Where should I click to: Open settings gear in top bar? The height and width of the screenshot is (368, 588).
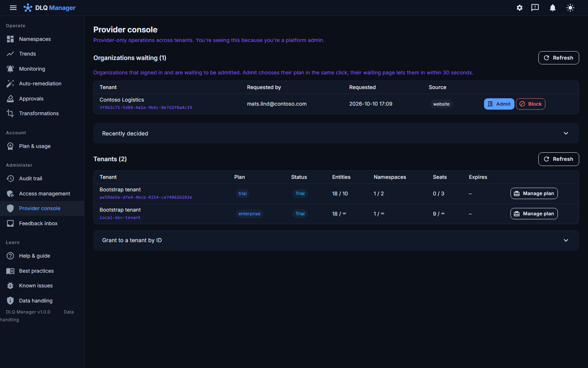click(x=520, y=8)
